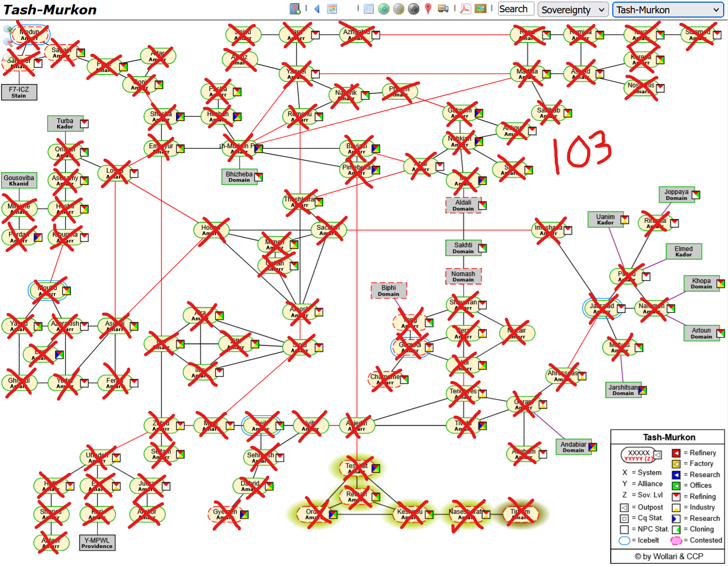
Task: Click the zoom out magnifier icon
Action: (8, 42)
